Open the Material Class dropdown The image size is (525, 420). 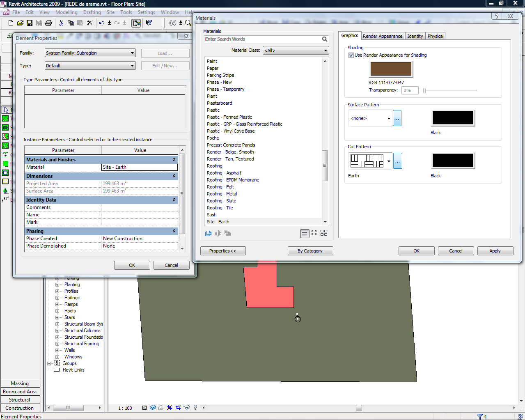point(326,50)
